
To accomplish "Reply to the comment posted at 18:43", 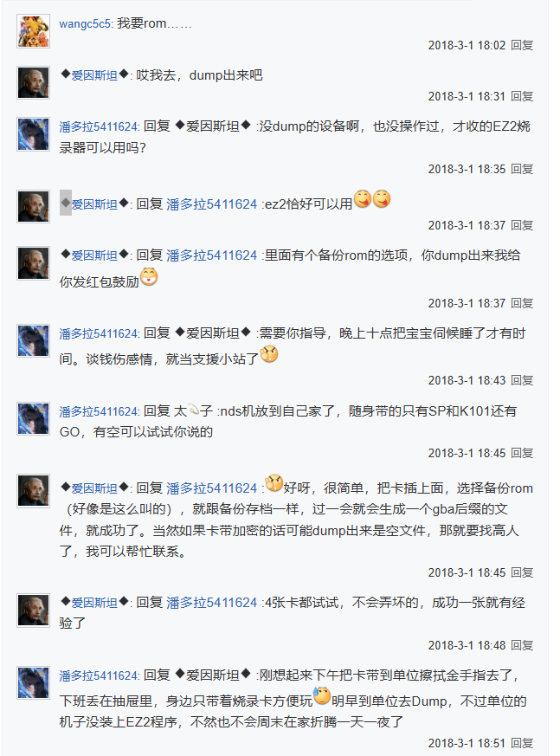I will pos(522,380).
